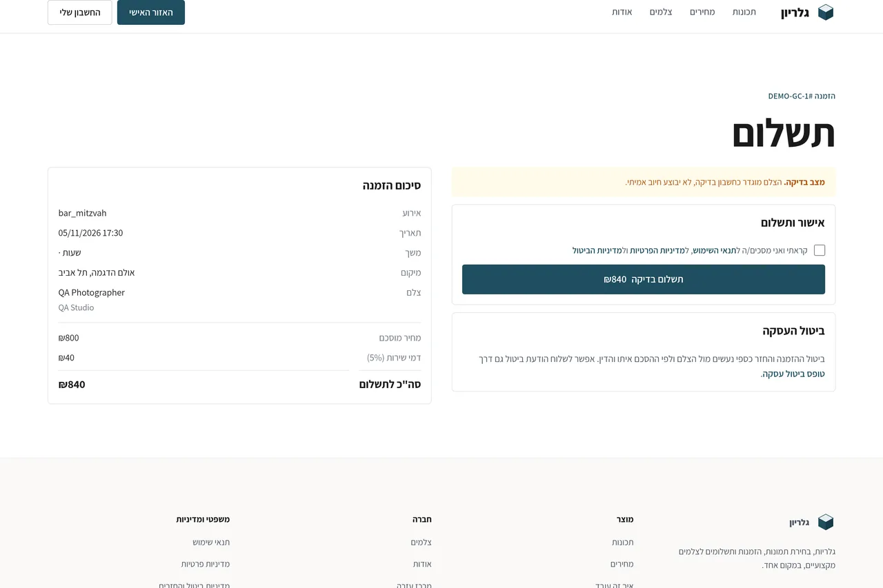
Task: Open the footer תנאי שימוש link
Action: 211,543
